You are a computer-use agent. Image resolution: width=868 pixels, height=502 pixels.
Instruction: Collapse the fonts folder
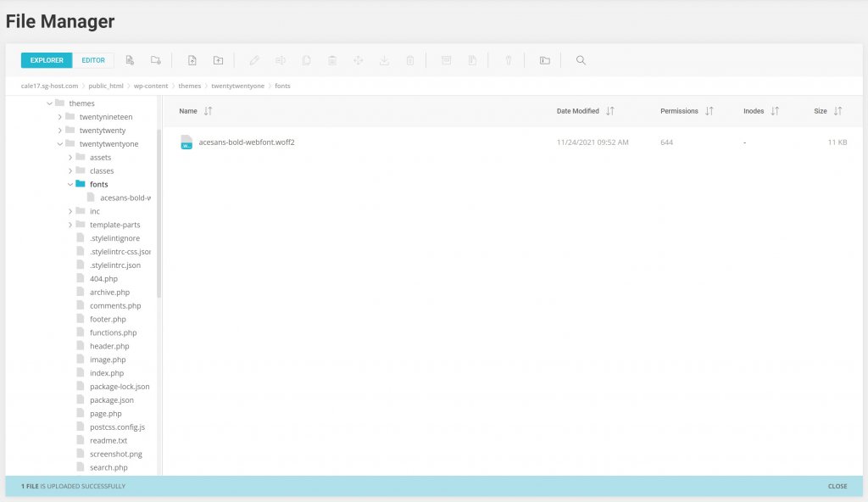(x=70, y=185)
